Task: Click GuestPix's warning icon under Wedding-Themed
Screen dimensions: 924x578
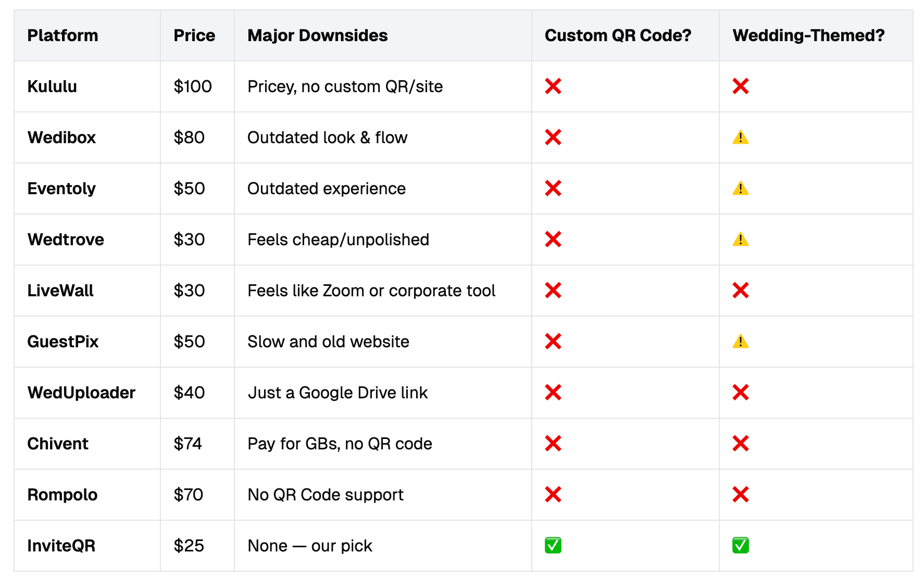Action: point(740,342)
